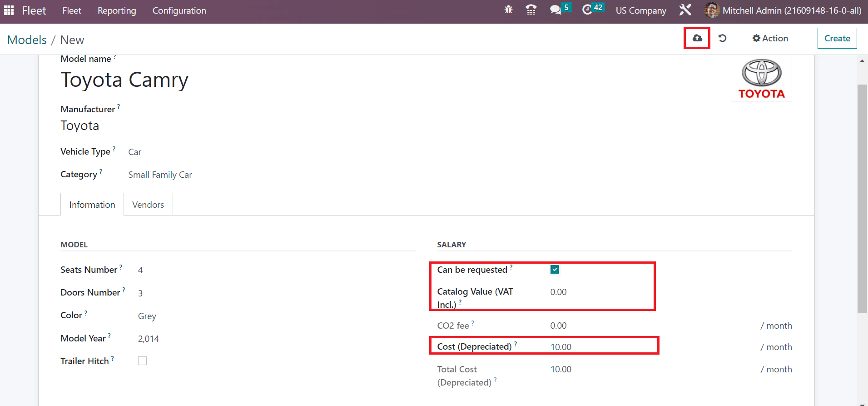The image size is (868, 406).
Task: Click the CO2 fee value 0.00
Action: 558,326
